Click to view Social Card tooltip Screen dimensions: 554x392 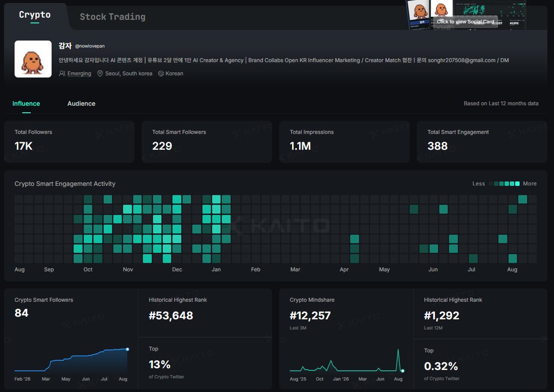465,22
